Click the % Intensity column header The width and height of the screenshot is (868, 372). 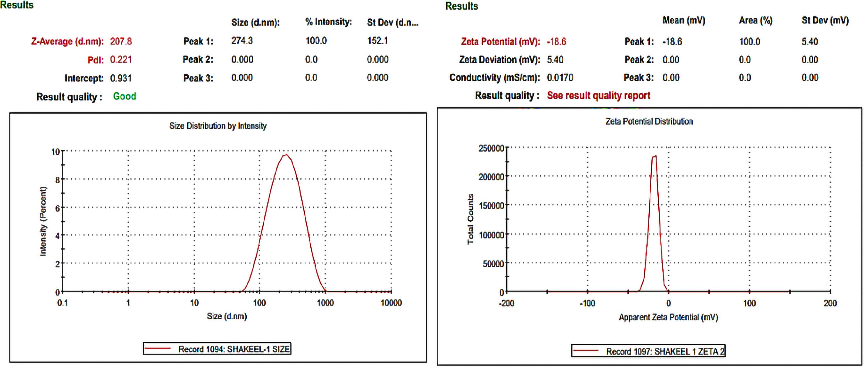coord(328,22)
